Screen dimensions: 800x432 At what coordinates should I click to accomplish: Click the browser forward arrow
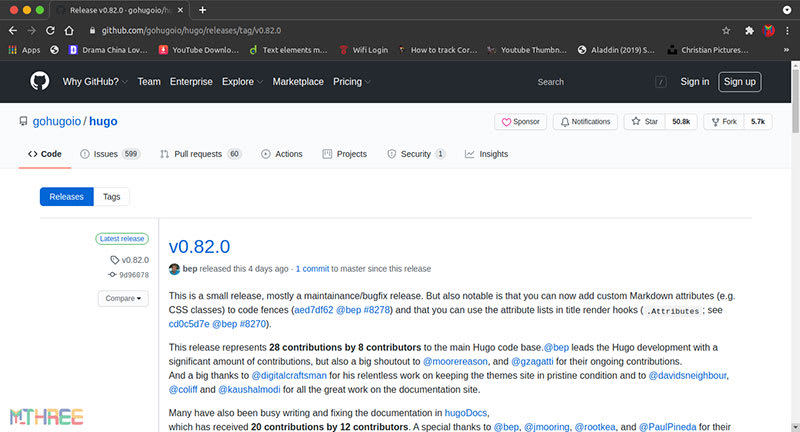(x=32, y=31)
